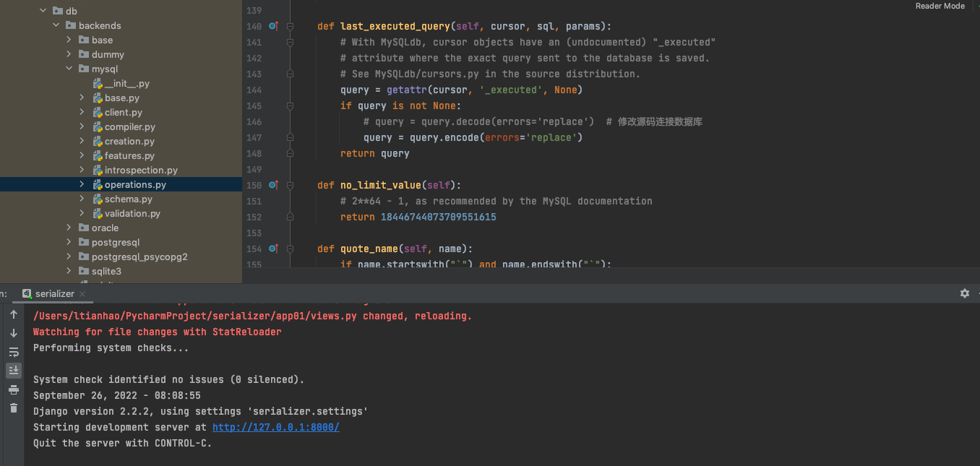This screenshot has height=466, width=980.
Task: Select base.py in the mysql folder
Action: pos(121,98)
